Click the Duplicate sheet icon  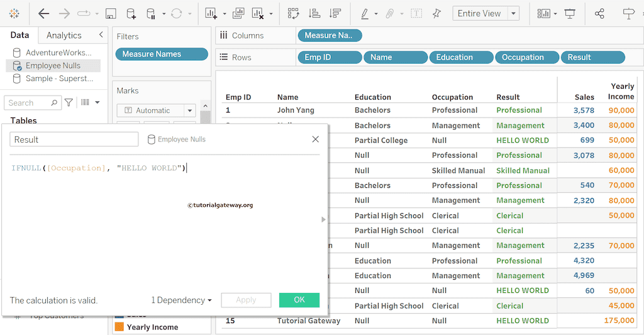tap(238, 14)
